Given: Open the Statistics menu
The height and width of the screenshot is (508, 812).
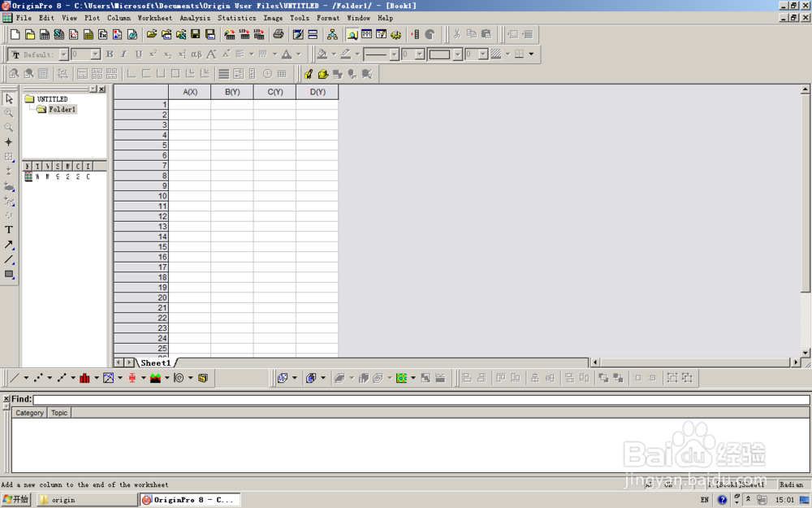Looking at the screenshot, I should coord(236,18).
